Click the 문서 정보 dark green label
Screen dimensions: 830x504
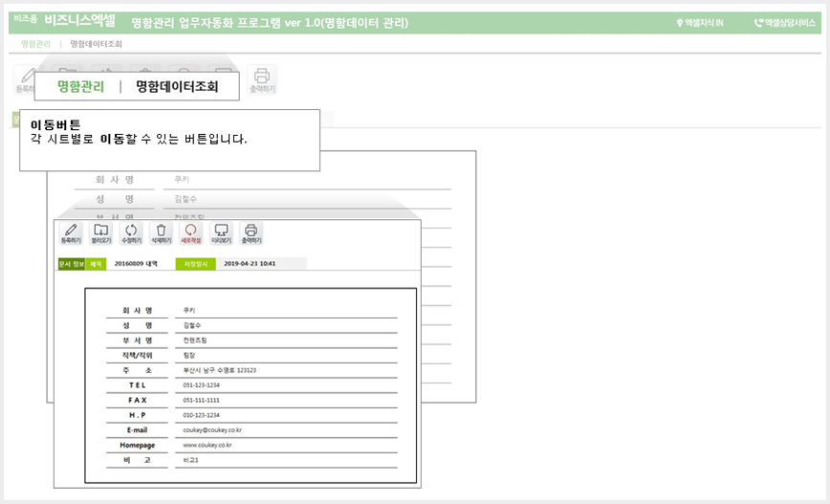pyautogui.click(x=72, y=264)
